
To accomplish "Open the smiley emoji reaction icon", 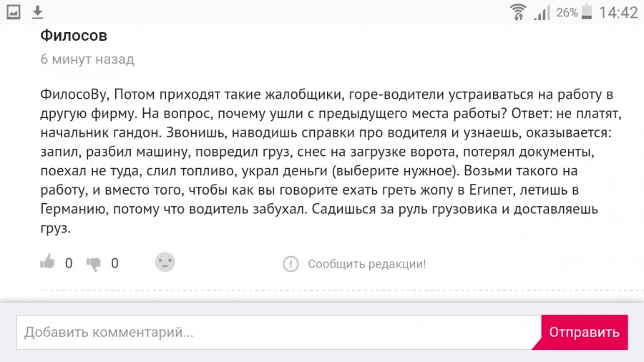I will 165,263.
